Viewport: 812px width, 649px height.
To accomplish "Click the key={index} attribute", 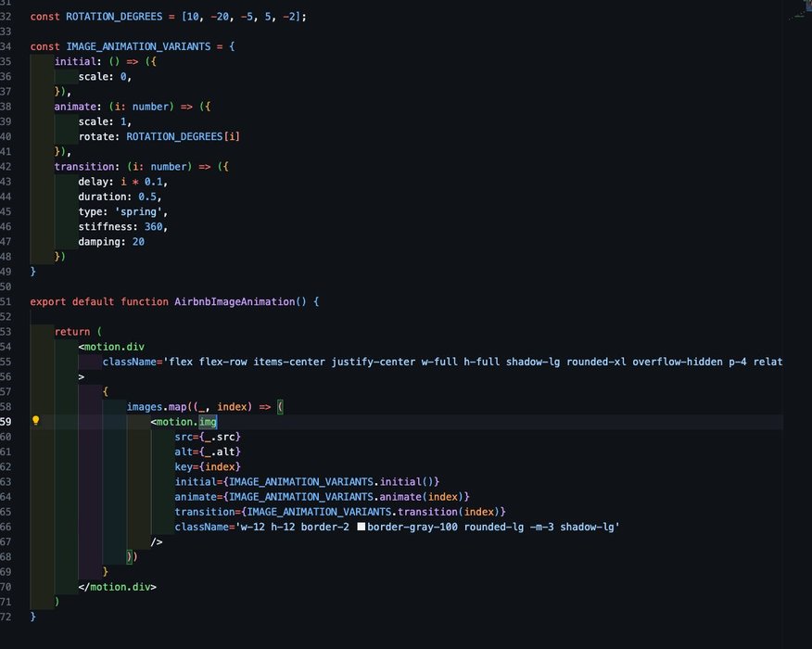I will tap(208, 466).
